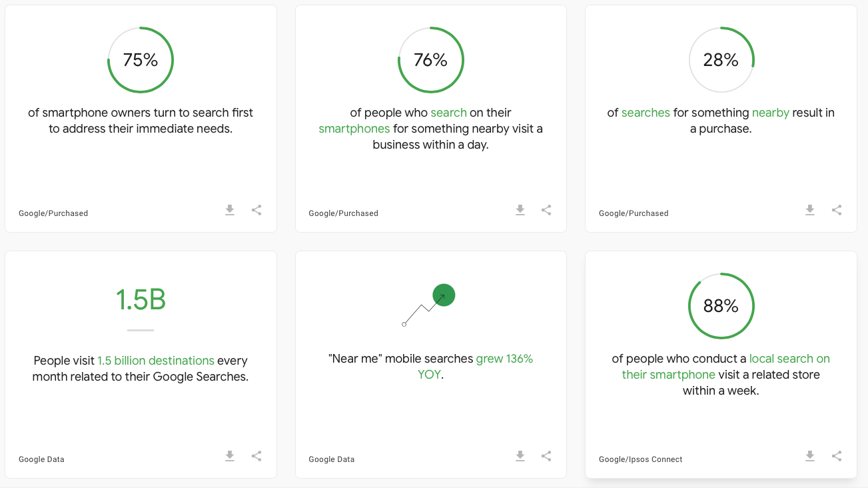This screenshot has height=488, width=868.
Task: Follow the green "smartphones" link
Action: click(x=354, y=129)
